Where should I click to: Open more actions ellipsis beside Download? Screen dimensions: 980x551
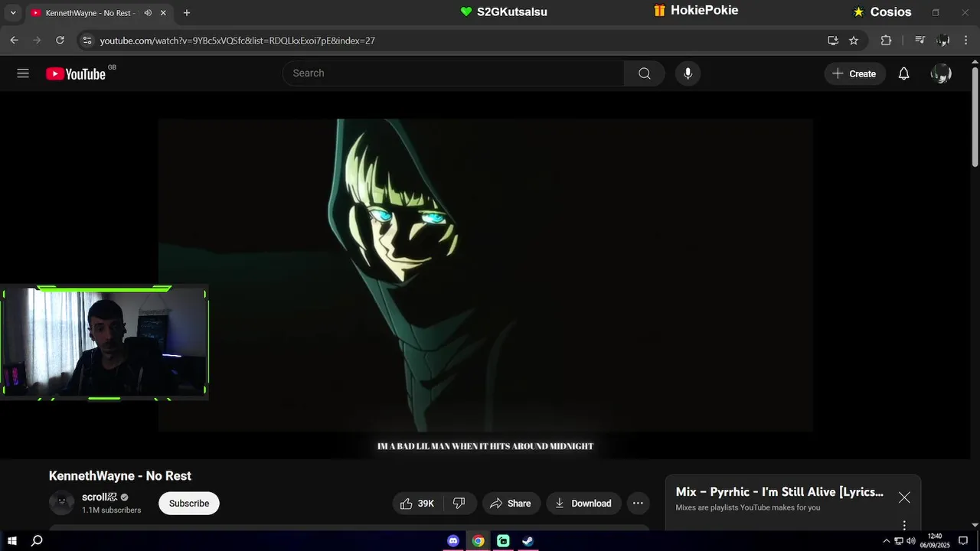pyautogui.click(x=638, y=504)
